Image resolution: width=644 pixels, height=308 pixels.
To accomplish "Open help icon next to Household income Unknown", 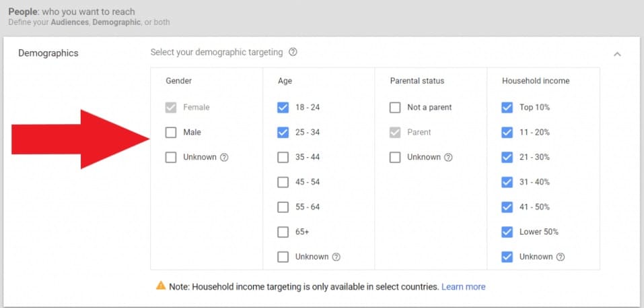I will click(560, 257).
